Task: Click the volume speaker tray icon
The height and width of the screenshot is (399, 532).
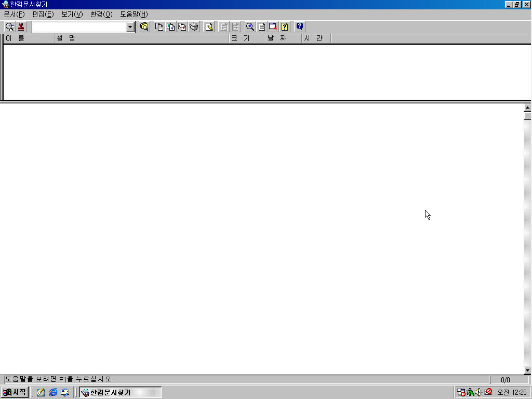Action: (478, 392)
